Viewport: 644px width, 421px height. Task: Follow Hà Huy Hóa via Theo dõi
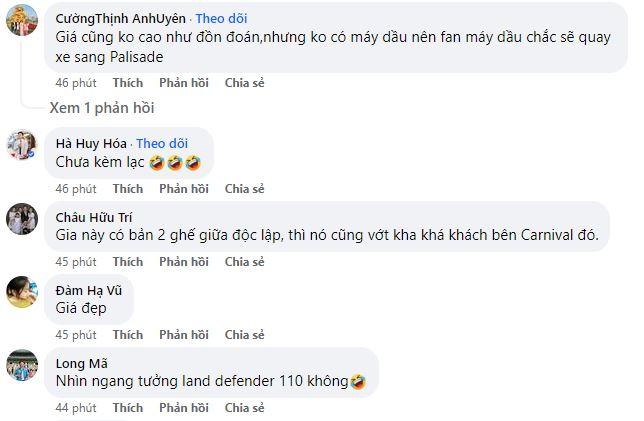pyautogui.click(x=163, y=143)
